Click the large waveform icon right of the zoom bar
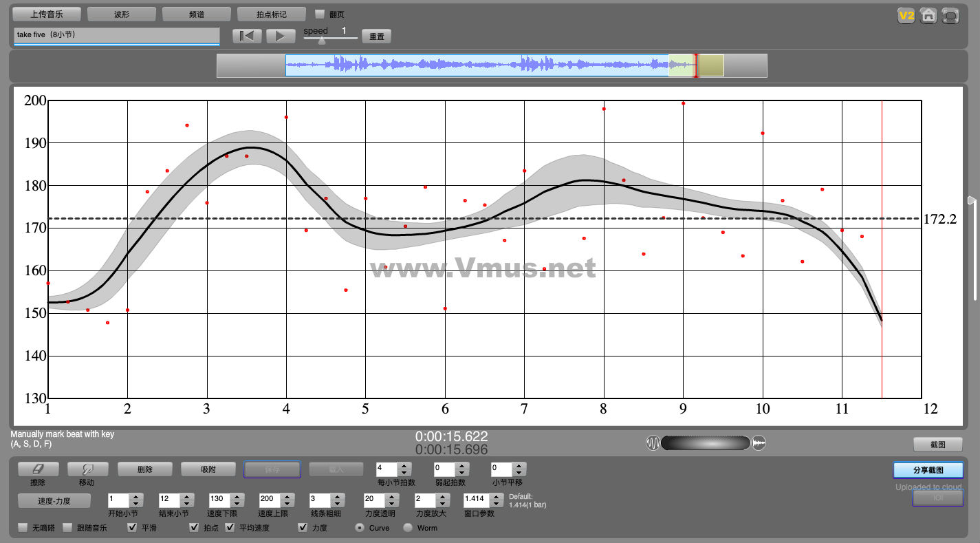This screenshot has height=543, width=980. tap(759, 443)
